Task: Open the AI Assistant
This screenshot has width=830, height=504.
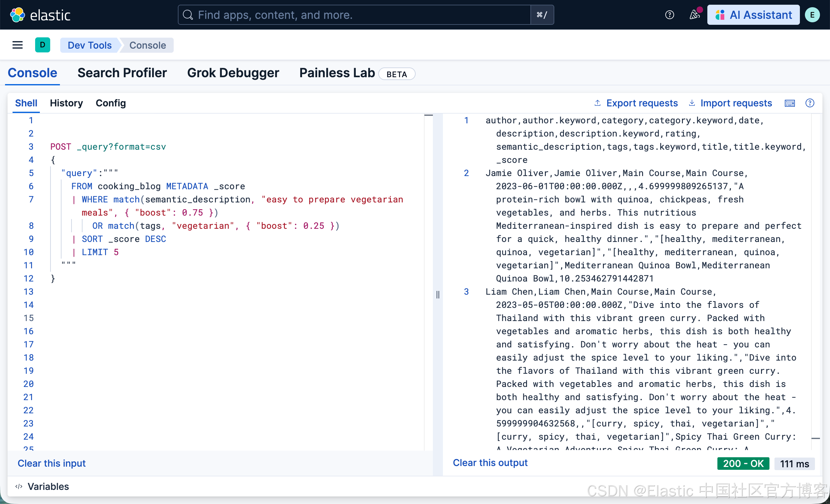Action: pyautogui.click(x=753, y=15)
